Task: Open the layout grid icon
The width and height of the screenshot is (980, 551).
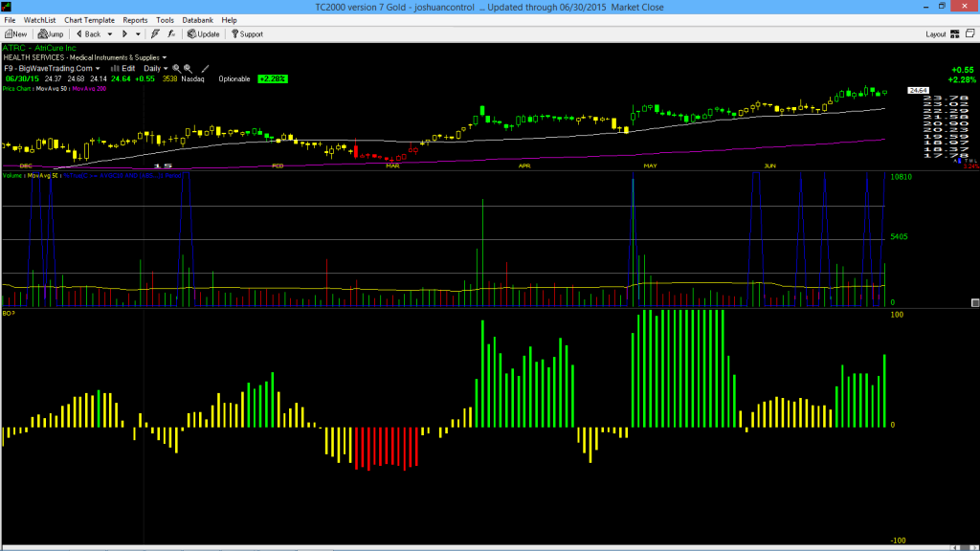Action: click(955, 33)
